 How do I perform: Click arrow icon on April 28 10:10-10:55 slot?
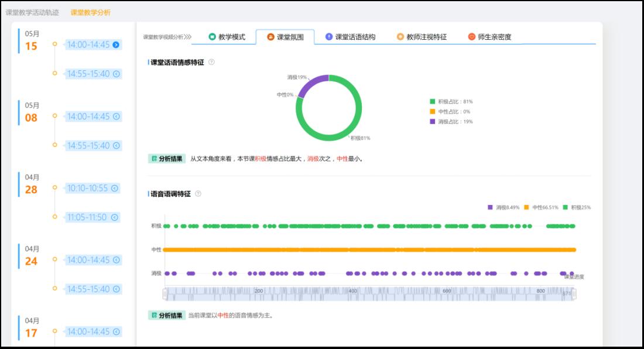click(115, 188)
